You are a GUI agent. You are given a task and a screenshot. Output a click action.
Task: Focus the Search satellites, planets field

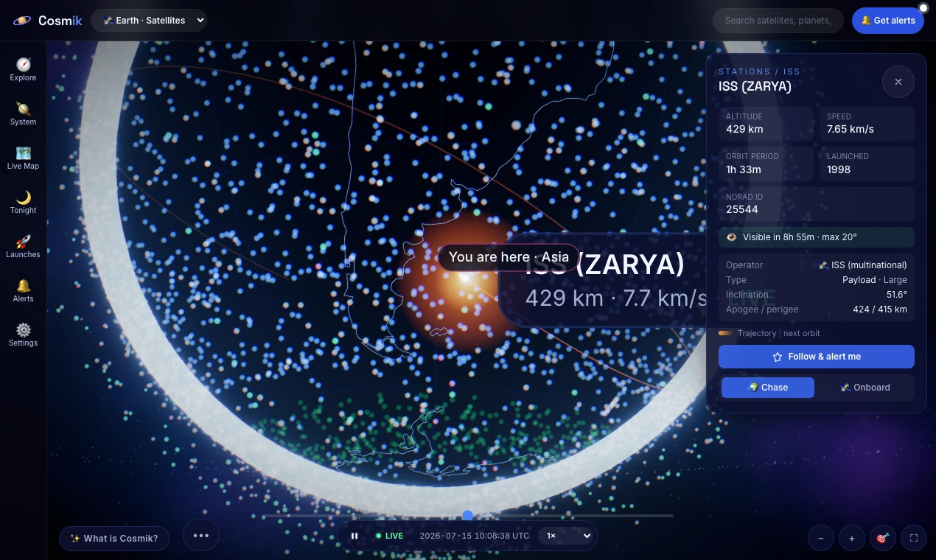(x=778, y=21)
